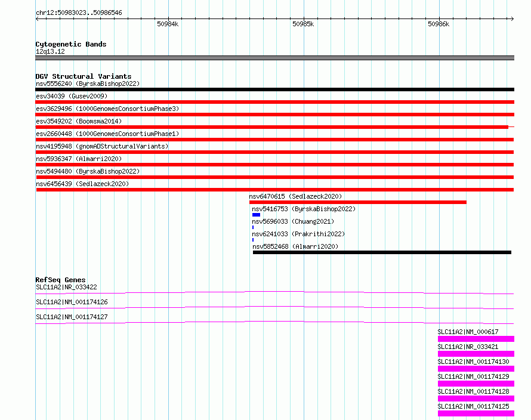Viewport: 531px width, 420px height.
Task: Click the magenta SLC11A2|NM_001174130 exon block
Action: point(476,369)
